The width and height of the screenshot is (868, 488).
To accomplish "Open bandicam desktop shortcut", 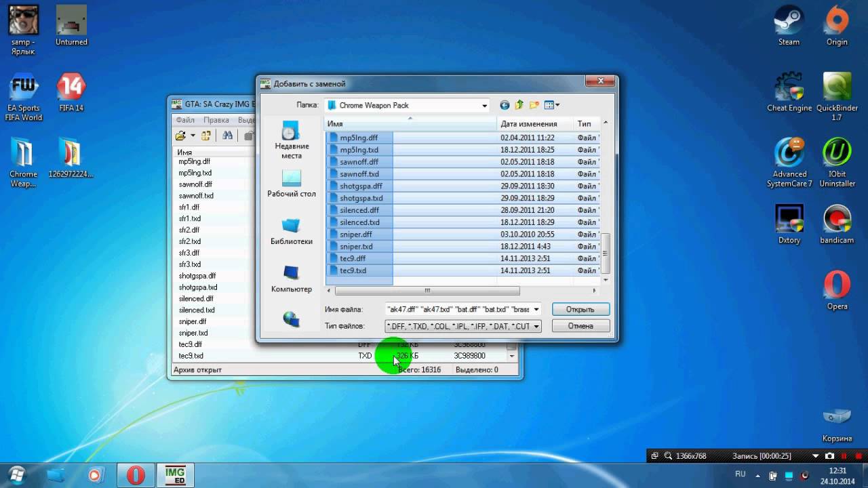I will coord(837,224).
